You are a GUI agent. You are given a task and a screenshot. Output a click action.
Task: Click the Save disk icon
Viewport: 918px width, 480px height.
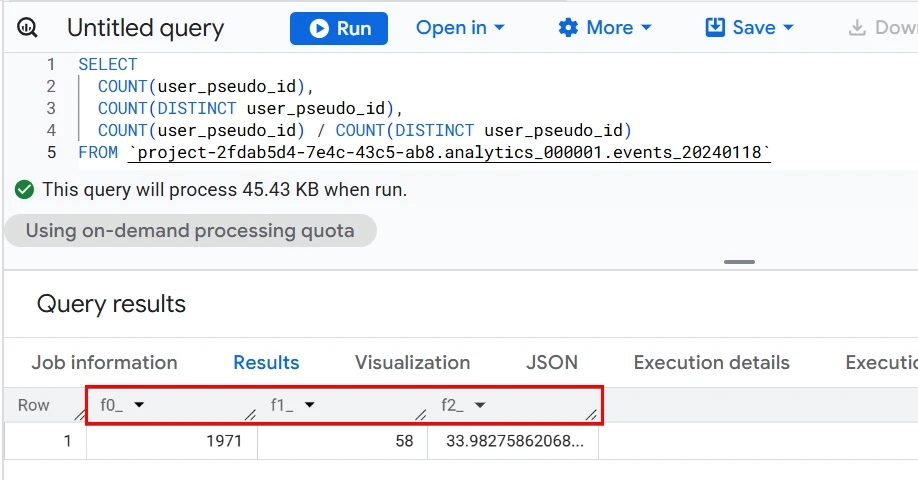[715, 28]
